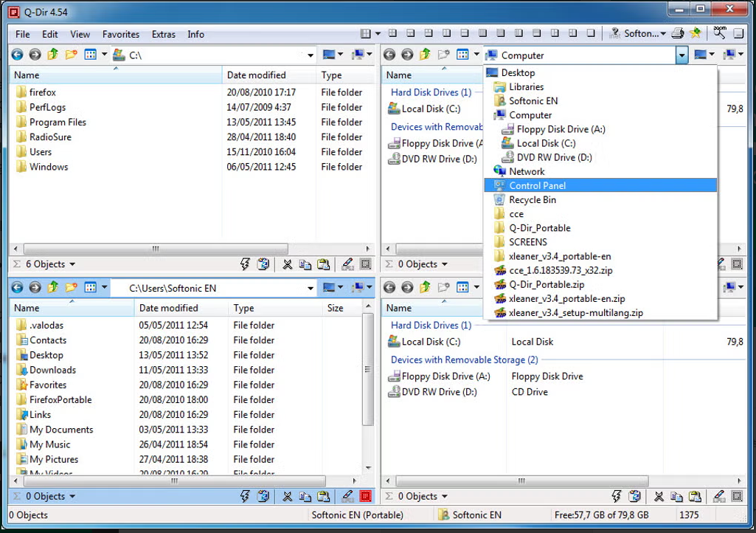Click the print icon in the main toolbar
This screenshot has width=756, height=533.
click(677, 33)
